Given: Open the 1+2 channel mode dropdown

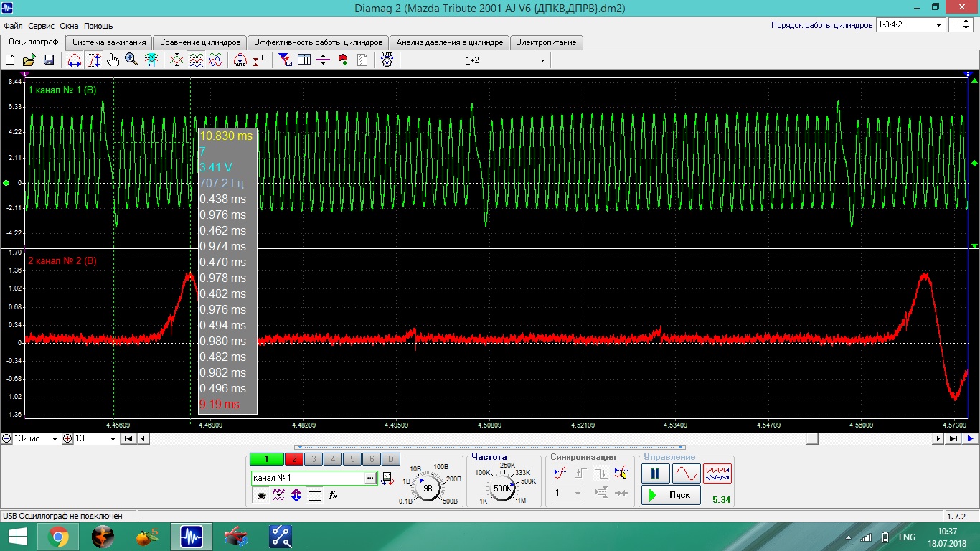Looking at the screenshot, I should pyautogui.click(x=542, y=61).
